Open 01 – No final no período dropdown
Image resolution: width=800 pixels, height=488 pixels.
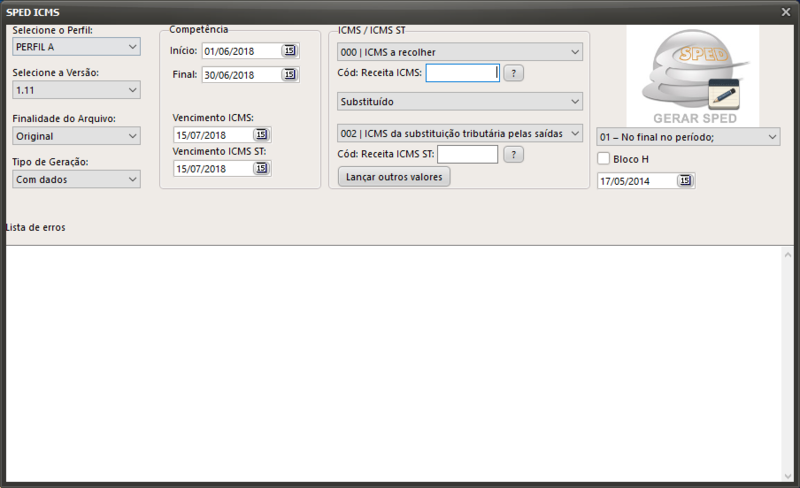(x=688, y=137)
